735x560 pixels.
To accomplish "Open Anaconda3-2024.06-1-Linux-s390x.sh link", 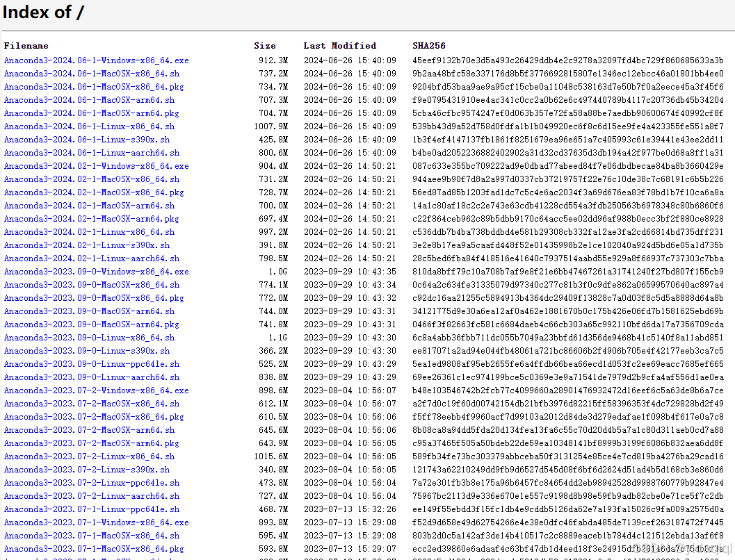I will click(87, 140).
